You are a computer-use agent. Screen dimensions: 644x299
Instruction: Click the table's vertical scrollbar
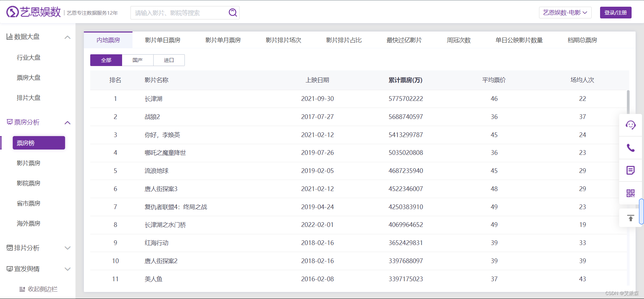pyautogui.click(x=628, y=102)
